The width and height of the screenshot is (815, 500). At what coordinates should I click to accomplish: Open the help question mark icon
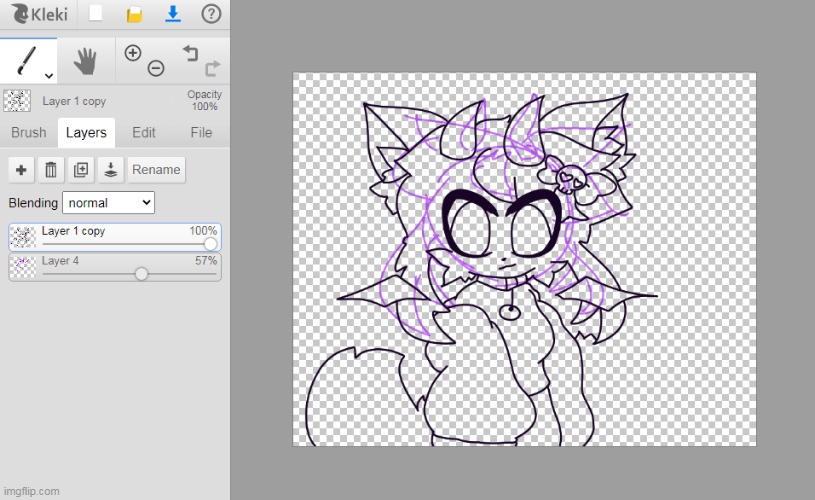click(x=211, y=14)
